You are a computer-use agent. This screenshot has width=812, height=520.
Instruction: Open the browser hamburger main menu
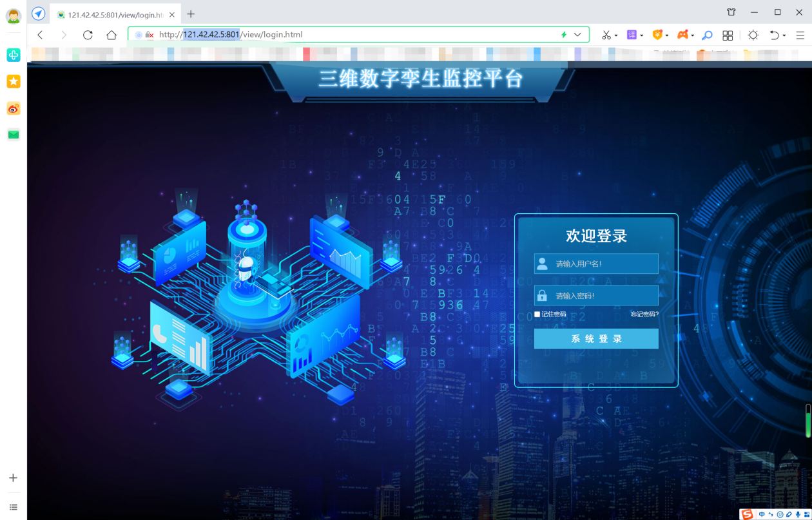pyautogui.click(x=800, y=35)
